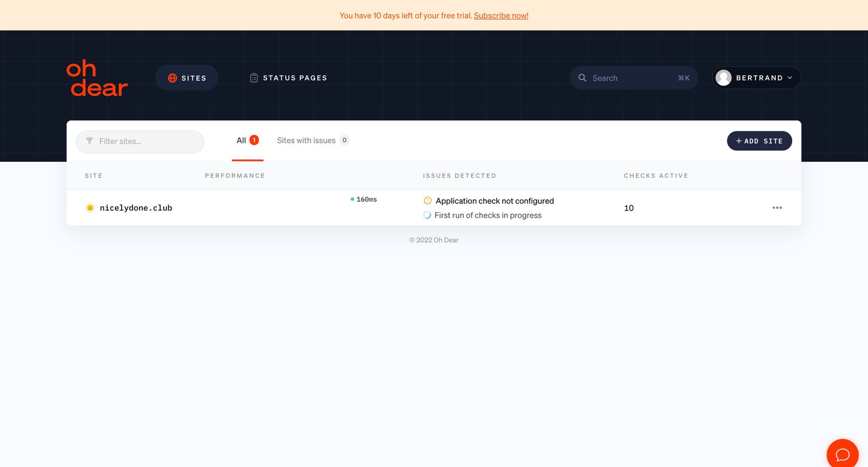Screen dimensions: 868x467
Task: Click the All tab count badge
Action: (254, 140)
